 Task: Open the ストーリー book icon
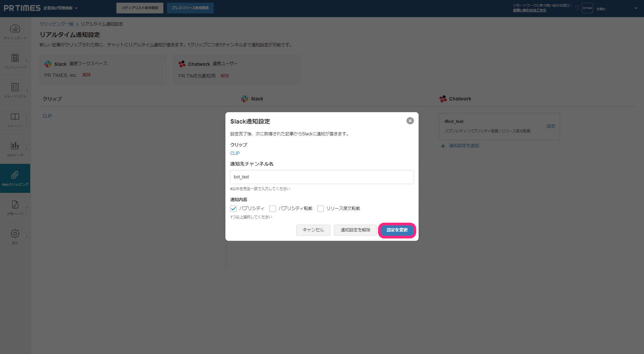[x=15, y=117]
